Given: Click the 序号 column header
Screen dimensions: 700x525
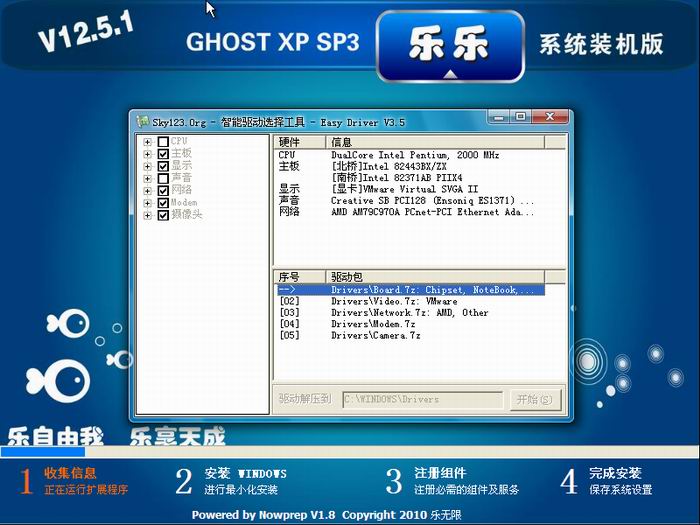Looking at the screenshot, I should pyautogui.click(x=300, y=277).
